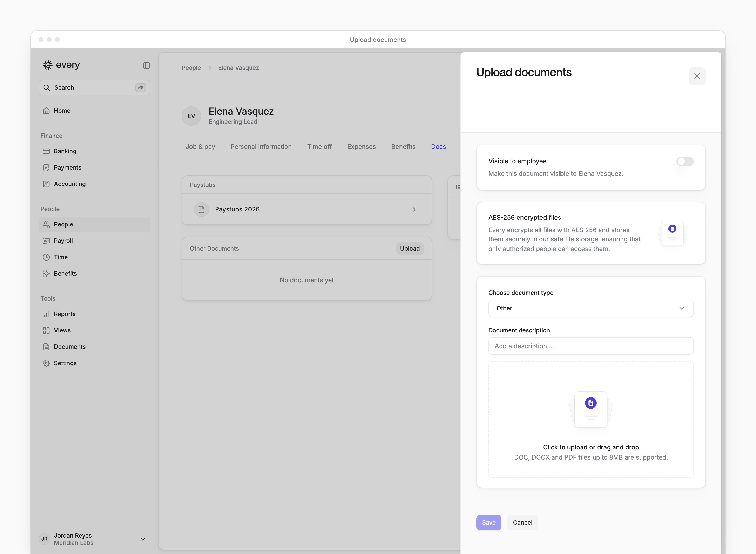The height and width of the screenshot is (554, 756).
Task: Click the Engineering Lead subtitle
Action: 233,122
